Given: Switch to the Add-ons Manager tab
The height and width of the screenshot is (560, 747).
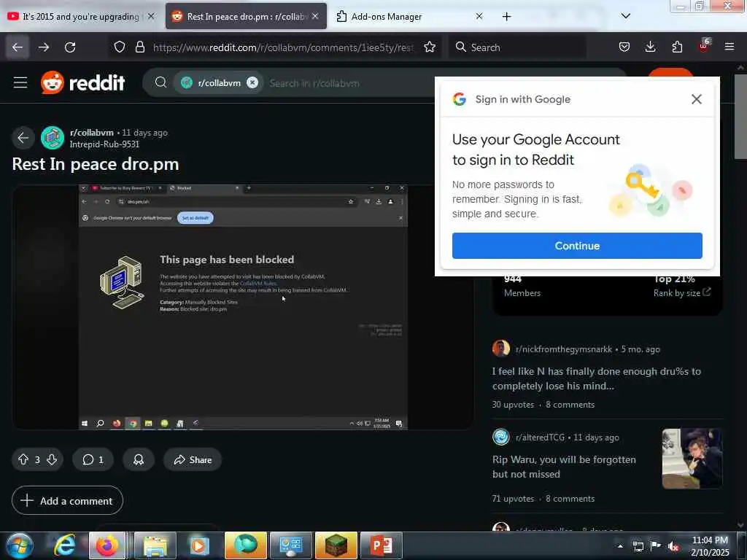Looking at the screenshot, I should click(387, 17).
